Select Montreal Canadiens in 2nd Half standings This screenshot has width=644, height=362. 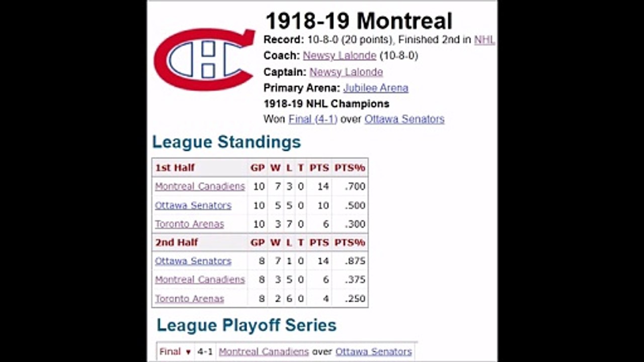click(200, 280)
